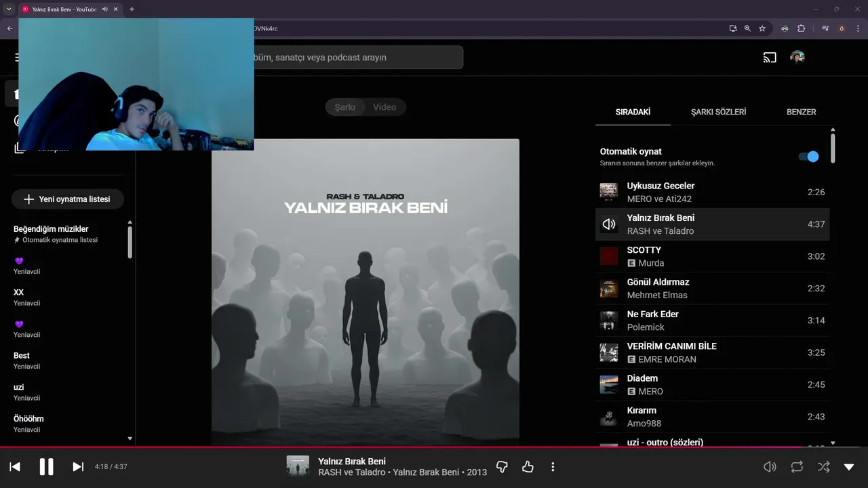868x488 pixels.
Task: Open a new browser tab
Action: [132, 9]
